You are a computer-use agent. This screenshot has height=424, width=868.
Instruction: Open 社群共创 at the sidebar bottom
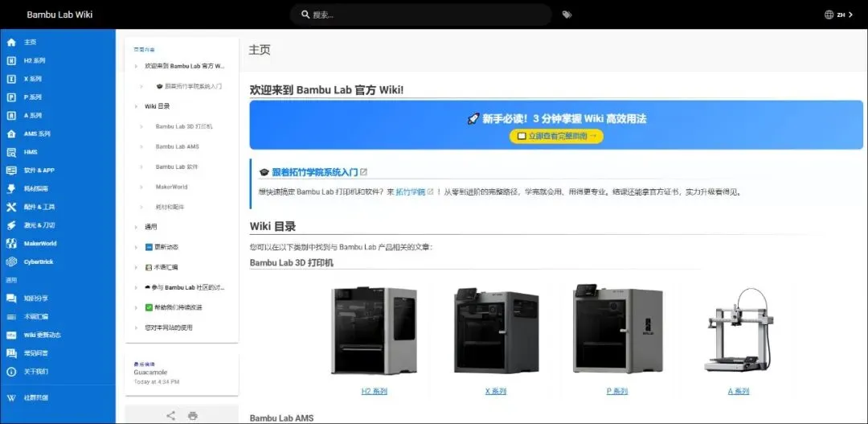pyautogui.click(x=58, y=398)
